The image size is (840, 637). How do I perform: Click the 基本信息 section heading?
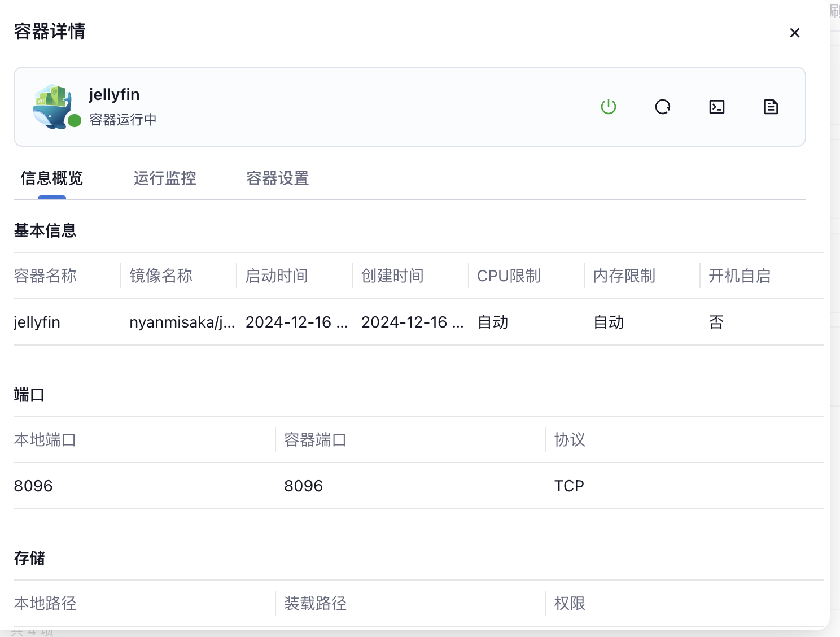point(45,230)
